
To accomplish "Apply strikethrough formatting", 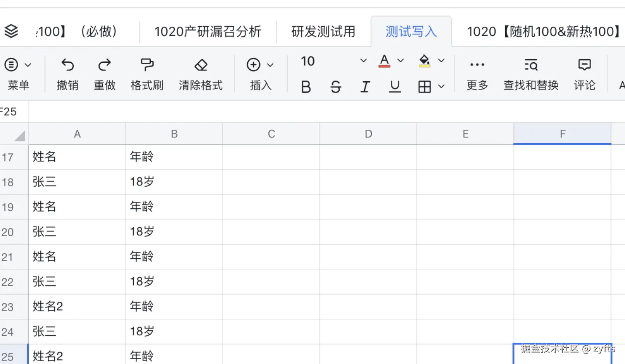I will 335,86.
